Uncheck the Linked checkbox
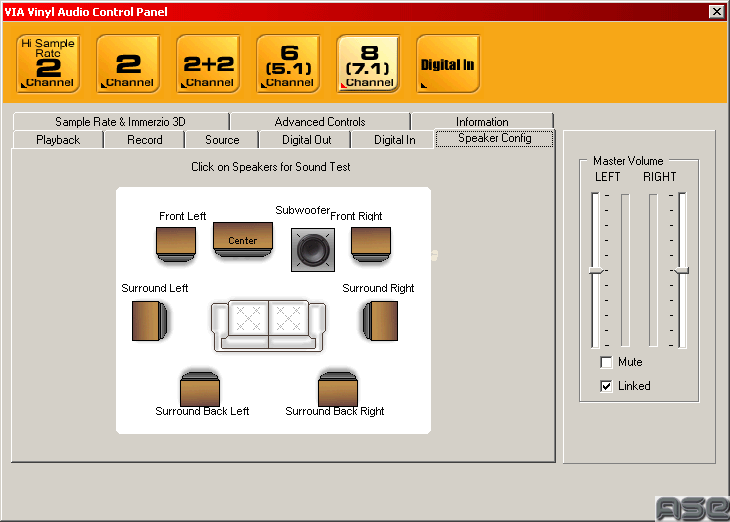Image resolution: width=730 pixels, height=522 pixels. (x=606, y=386)
